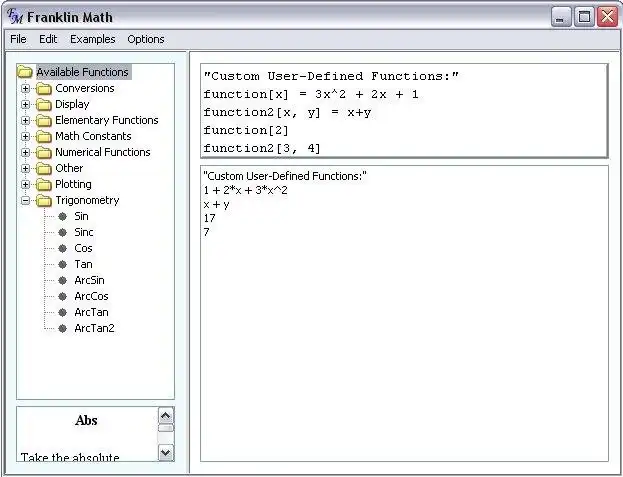Screen dimensions: 623x477
Task: Open the Edit menu
Action: point(48,39)
